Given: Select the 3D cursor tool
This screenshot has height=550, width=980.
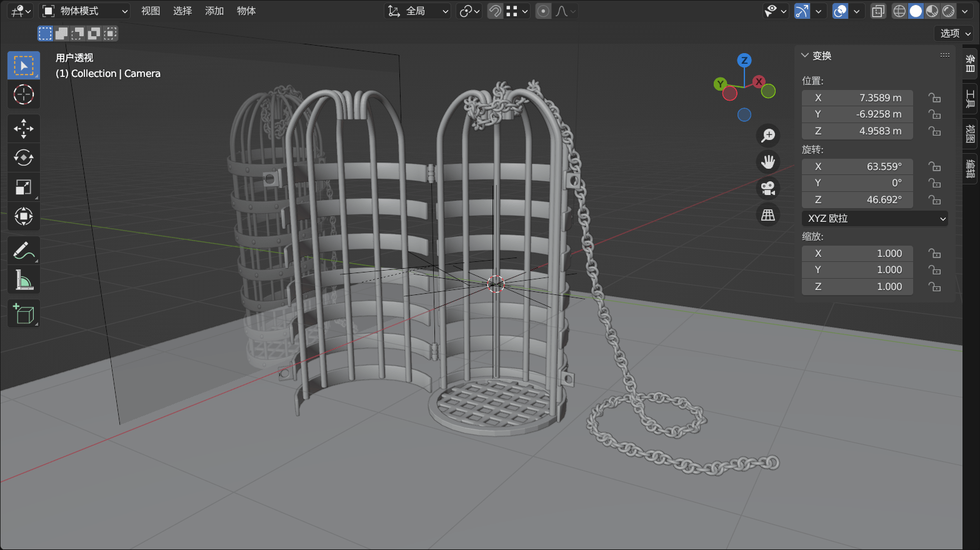Looking at the screenshot, I should 24,94.
